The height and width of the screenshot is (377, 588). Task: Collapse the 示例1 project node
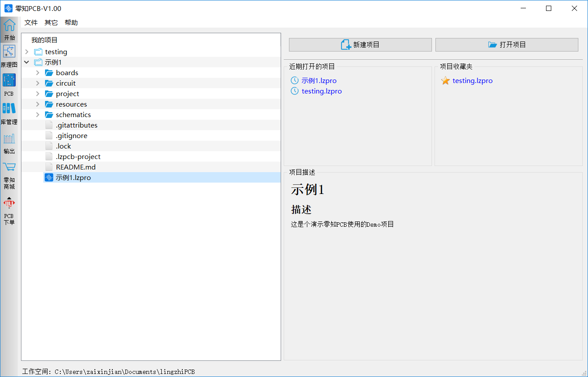click(27, 62)
